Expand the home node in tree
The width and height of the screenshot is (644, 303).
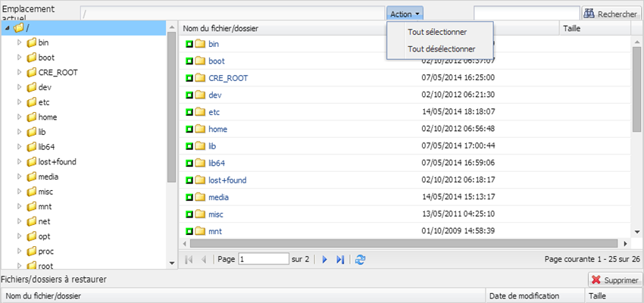click(x=19, y=117)
